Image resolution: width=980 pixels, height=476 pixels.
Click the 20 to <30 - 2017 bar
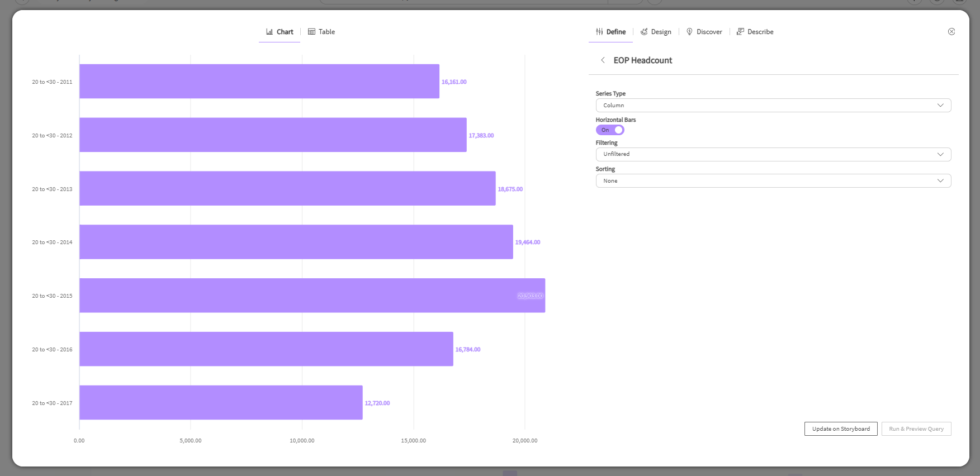point(221,403)
